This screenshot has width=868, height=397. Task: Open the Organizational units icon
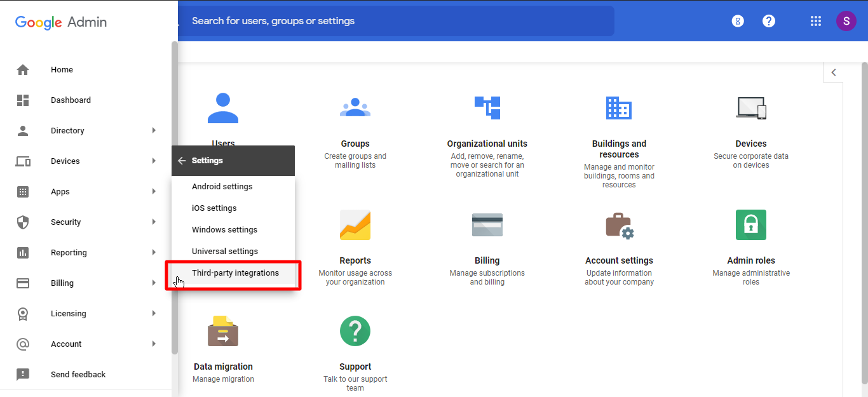487,108
